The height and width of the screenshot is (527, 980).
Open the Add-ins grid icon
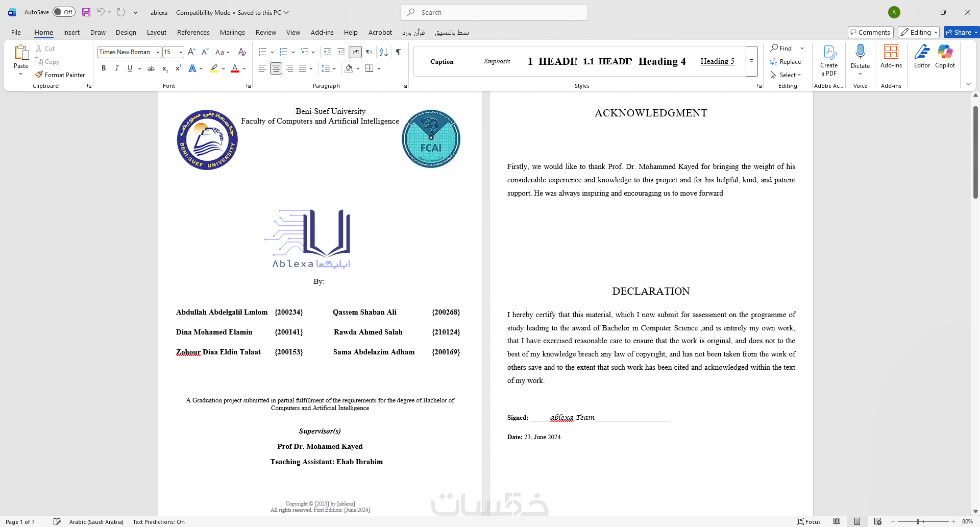891,52
